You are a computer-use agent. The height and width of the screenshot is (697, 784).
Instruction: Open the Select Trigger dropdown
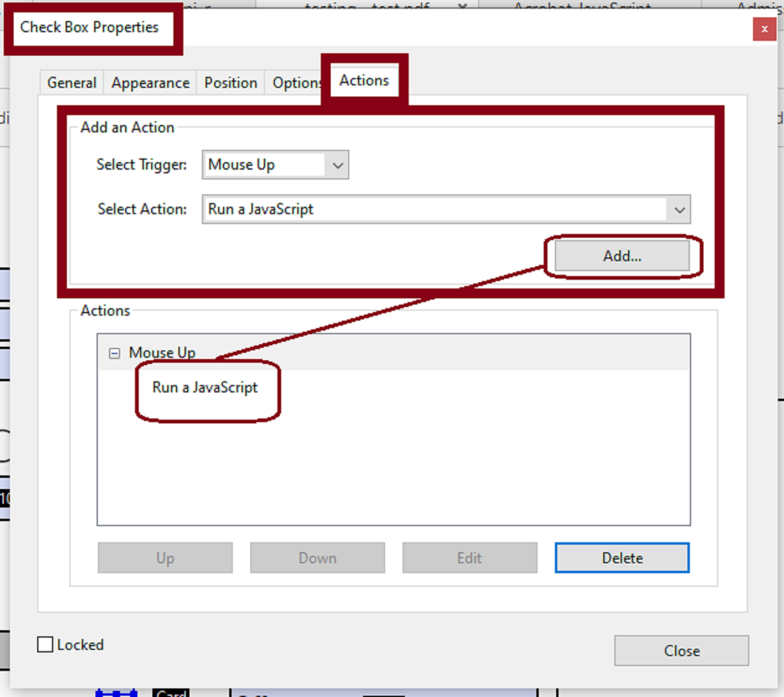coord(338,165)
